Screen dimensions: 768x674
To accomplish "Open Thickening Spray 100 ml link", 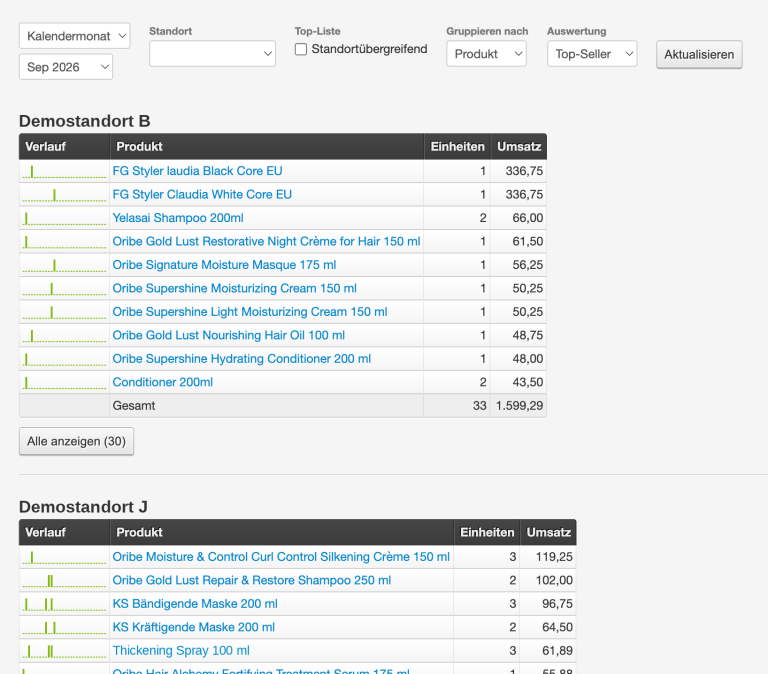I will pos(181,651).
